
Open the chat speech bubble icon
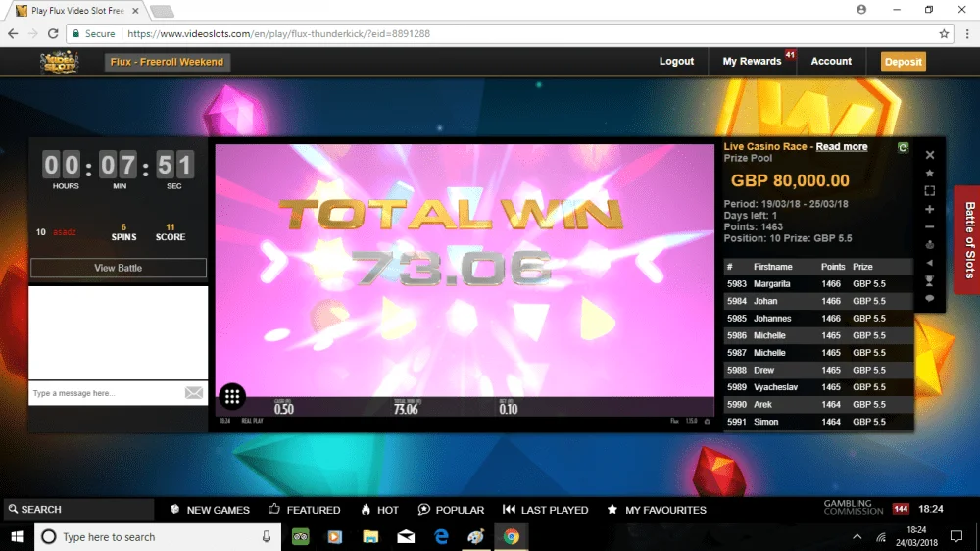click(930, 298)
